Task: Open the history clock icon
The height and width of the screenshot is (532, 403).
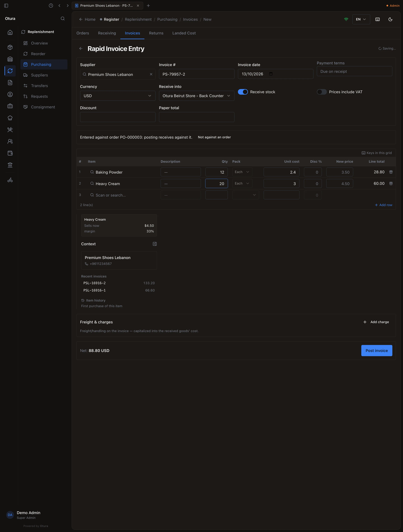Action: coord(51,6)
